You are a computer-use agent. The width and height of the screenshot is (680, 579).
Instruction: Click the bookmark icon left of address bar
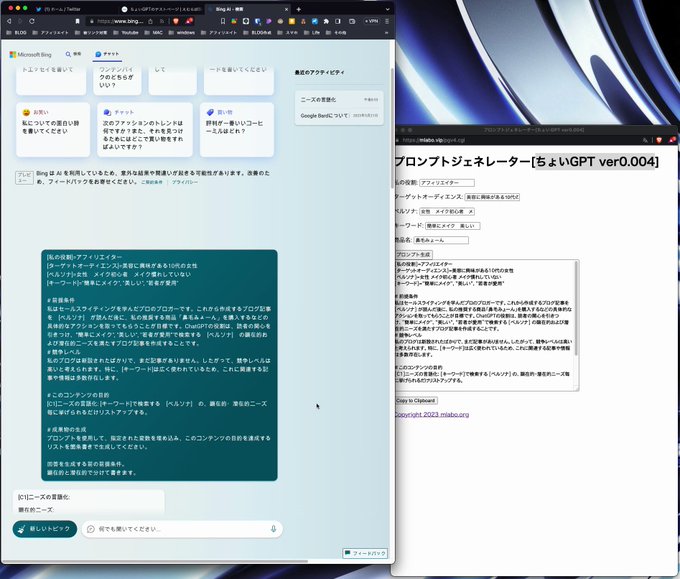77,21
